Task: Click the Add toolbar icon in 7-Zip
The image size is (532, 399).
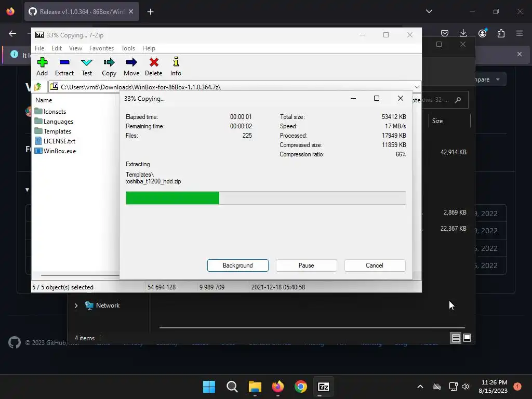Action: [x=42, y=66]
